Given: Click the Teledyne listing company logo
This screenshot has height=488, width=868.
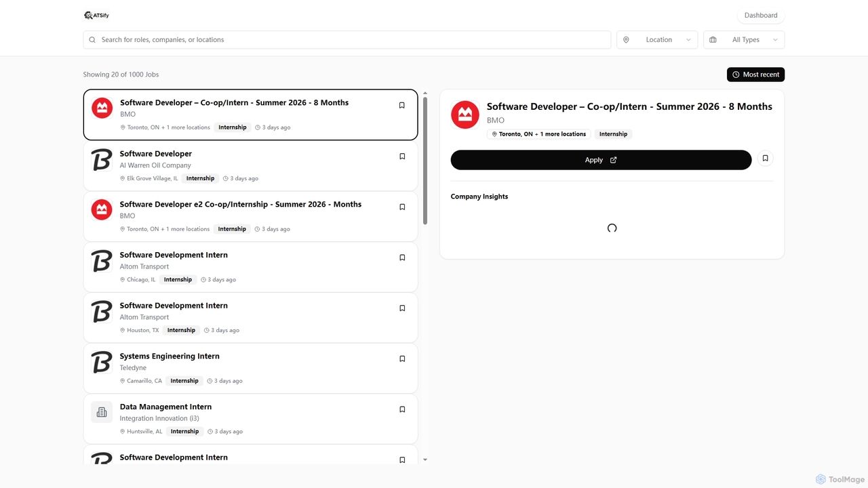Looking at the screenshot, I should [102, 362].
